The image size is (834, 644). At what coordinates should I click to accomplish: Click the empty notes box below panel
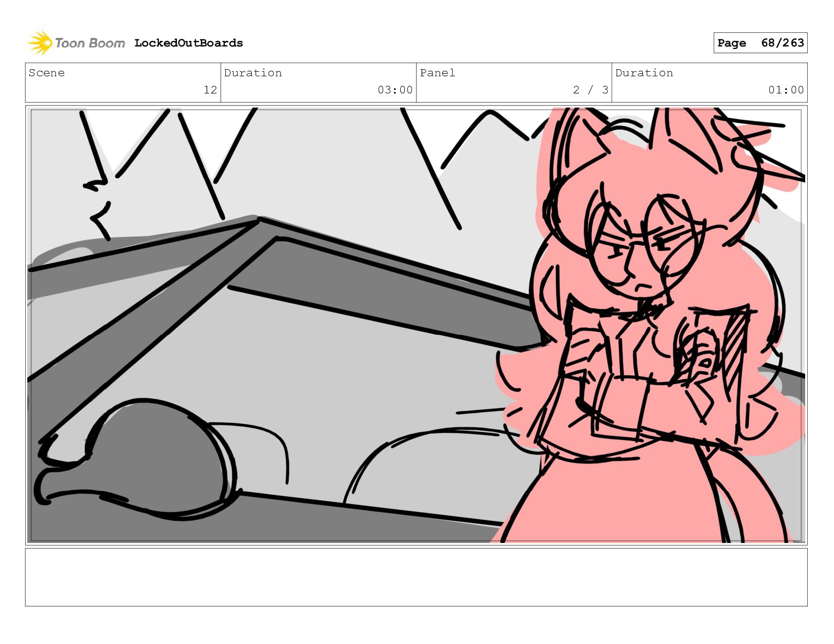pos(416,577)
